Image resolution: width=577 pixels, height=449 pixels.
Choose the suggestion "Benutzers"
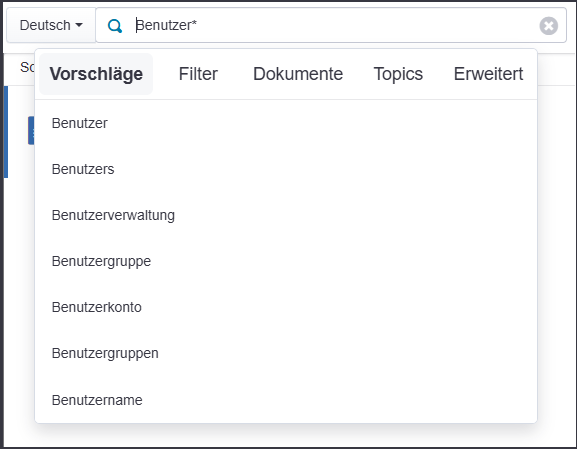click(286, 169)
